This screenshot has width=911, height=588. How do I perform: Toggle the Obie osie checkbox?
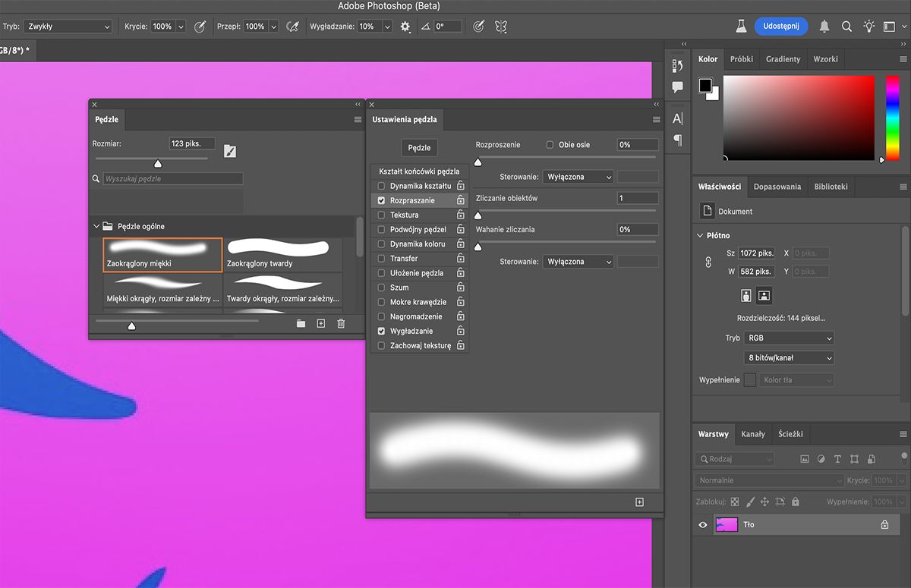point(550,145)
